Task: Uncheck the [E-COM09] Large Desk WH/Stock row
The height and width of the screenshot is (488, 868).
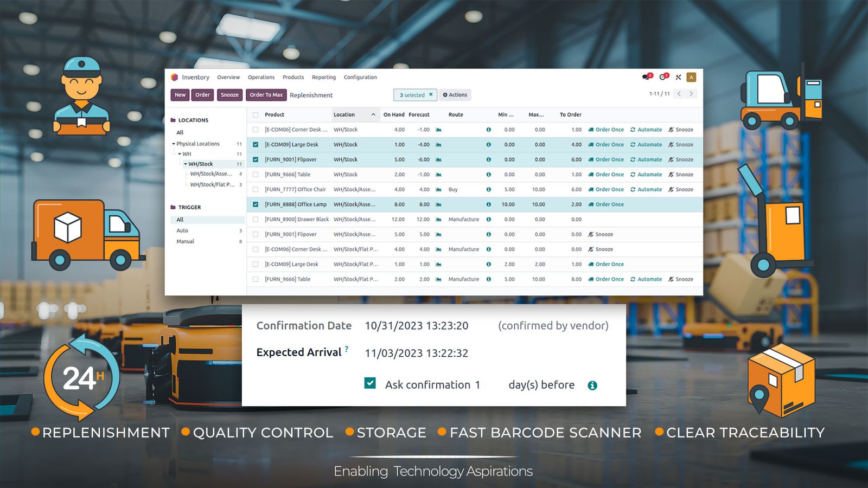Action: pos(256,145)
